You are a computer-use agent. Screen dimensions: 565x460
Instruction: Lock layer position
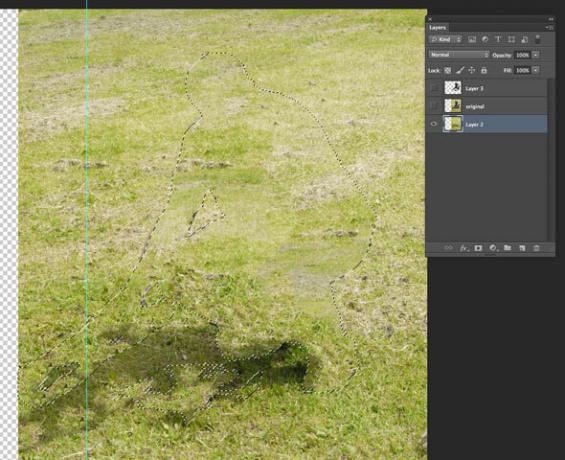pos(472,71)
